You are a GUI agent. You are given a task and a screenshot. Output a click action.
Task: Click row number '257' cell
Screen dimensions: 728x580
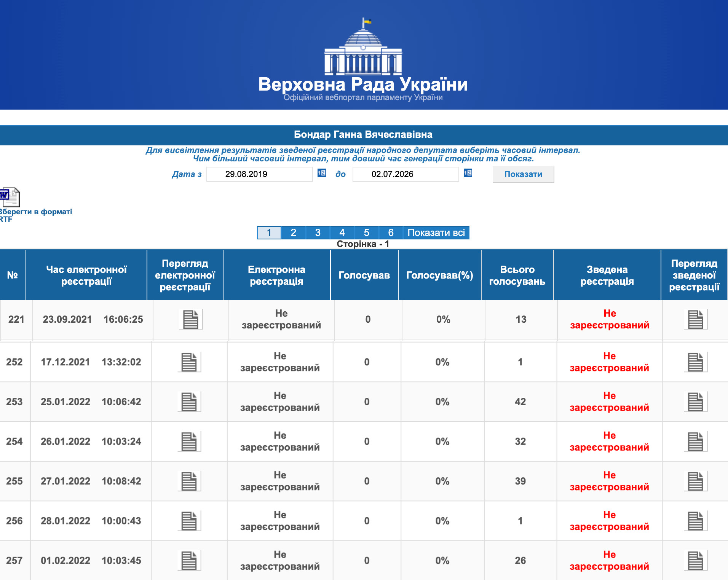14,561
